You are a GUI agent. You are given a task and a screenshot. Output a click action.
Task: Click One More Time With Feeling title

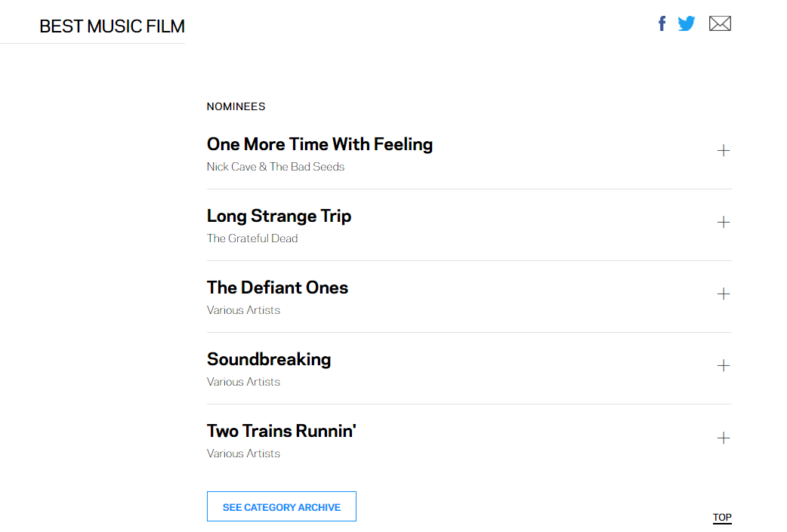[x=319, y=144]
